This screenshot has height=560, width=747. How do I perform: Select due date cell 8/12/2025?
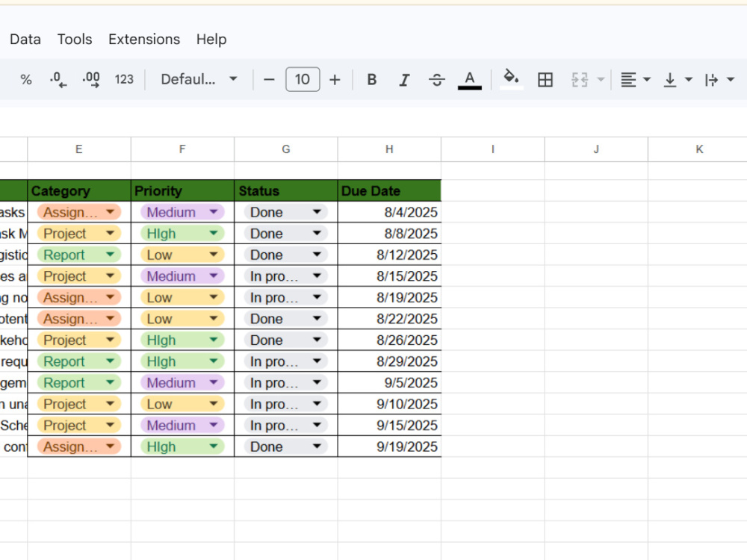[389, 255]
